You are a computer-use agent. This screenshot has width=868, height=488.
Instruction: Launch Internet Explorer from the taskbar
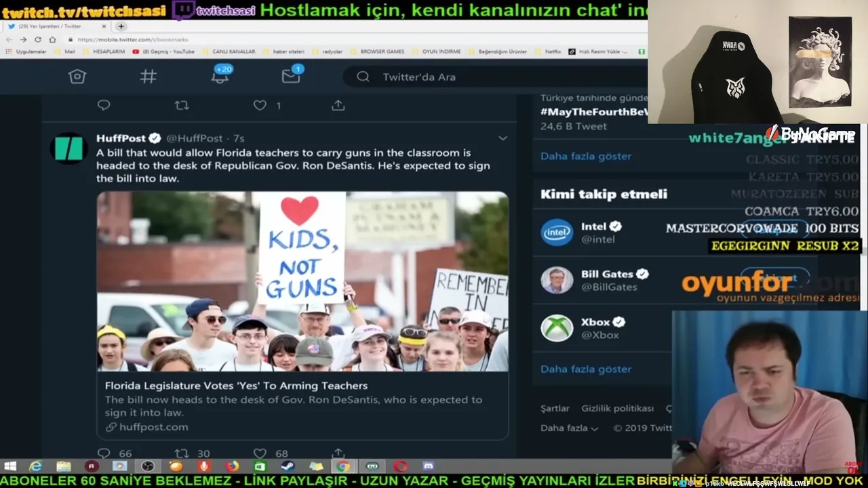[35, 466]
